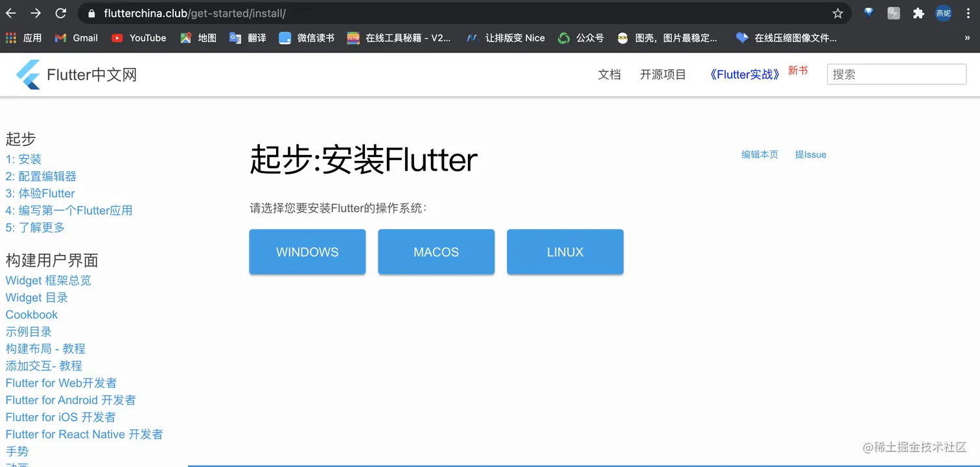Click the browser back arrow
Viewport: 980px width, 467px height.
click(11, 13)
